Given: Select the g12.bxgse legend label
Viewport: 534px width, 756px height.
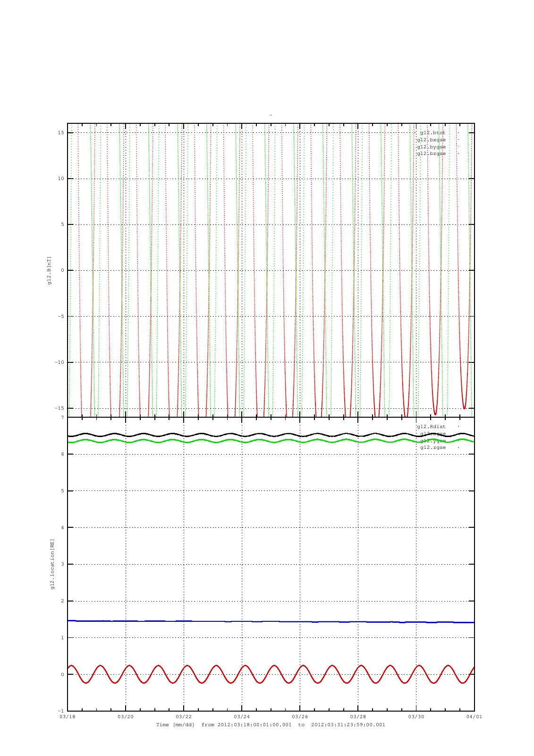Looking at the screenshot, I should coord(431,140).
